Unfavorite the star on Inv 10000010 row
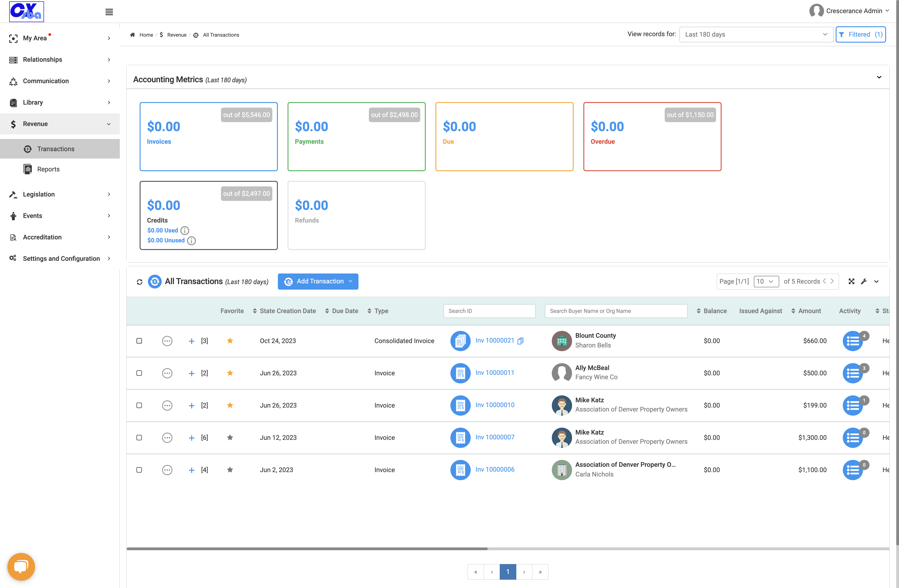Viewport: 899px width, 588px height. (230, 405)
